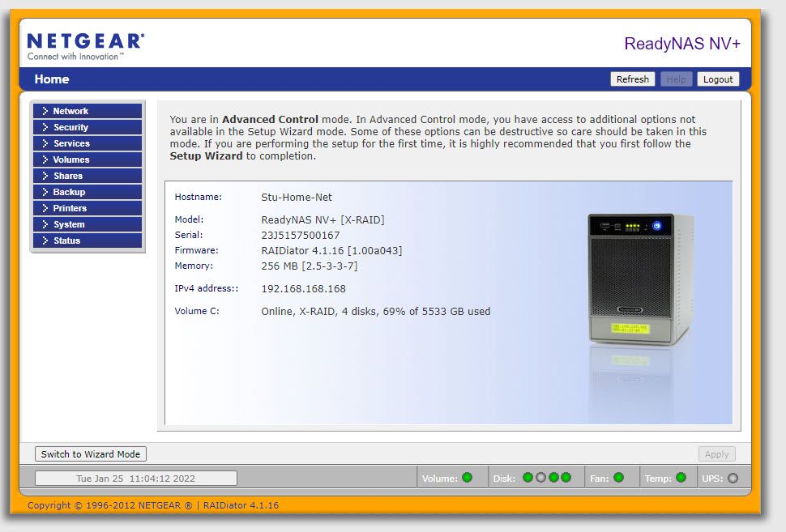This screenshot has height=532, width=786.
Task: Click the Temp status green LED
Action: [681, 478]
